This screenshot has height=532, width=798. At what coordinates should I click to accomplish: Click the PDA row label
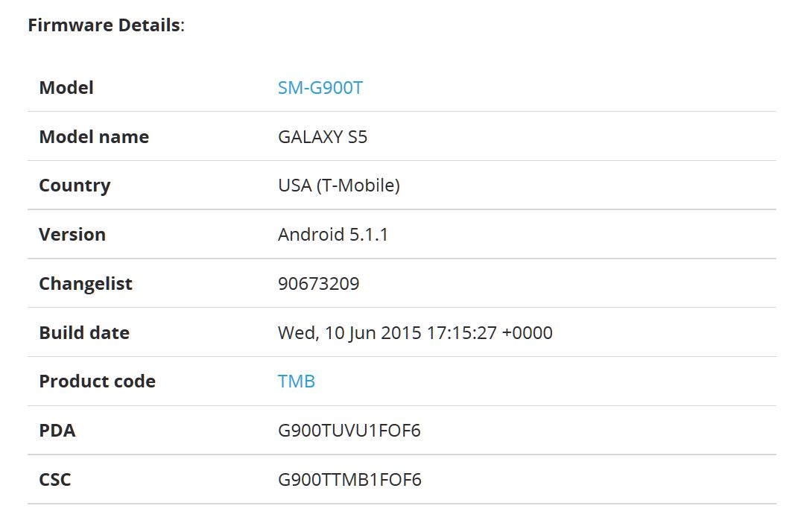click(x=57, y=431)
